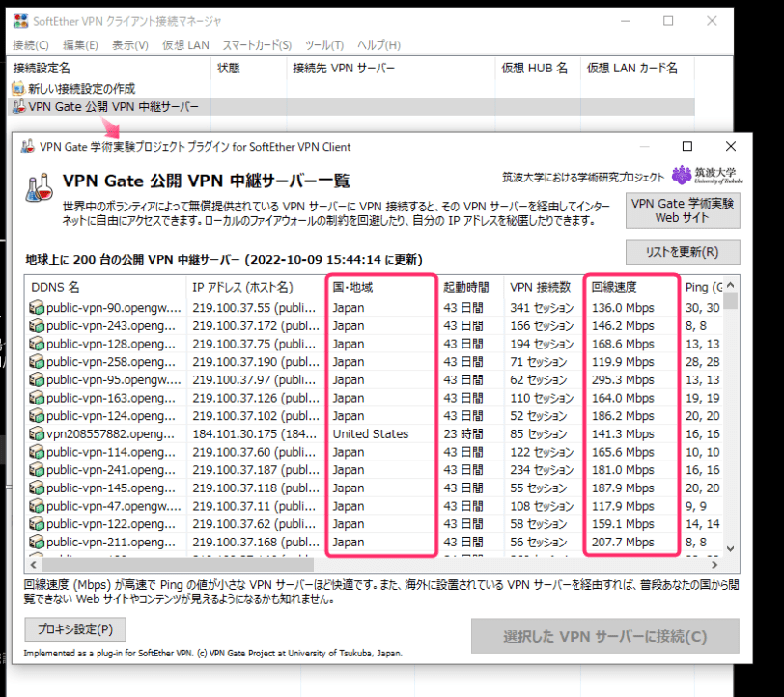Sort by VPN 接続数 column header
Screen dimensions: 784x697
tap(544, 287)
